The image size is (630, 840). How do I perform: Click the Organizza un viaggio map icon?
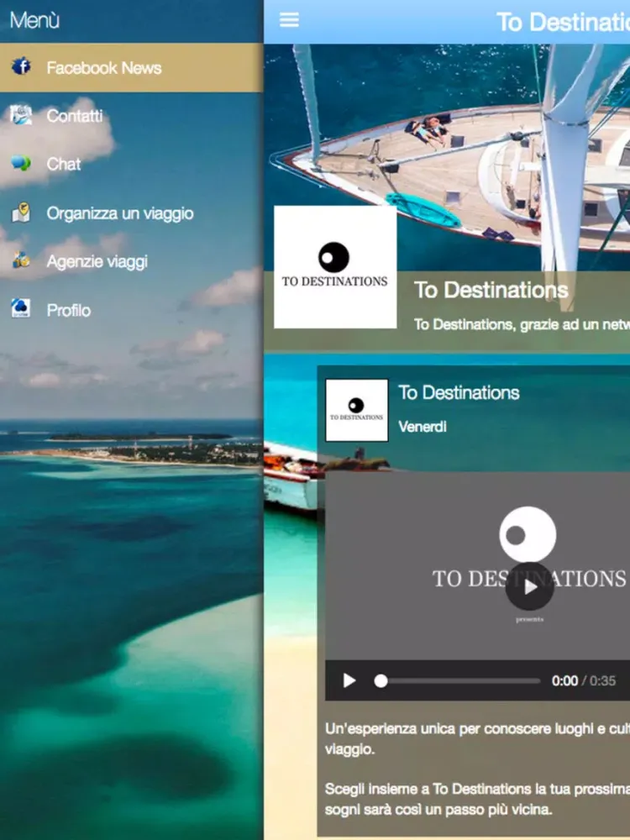coord(21,213)
